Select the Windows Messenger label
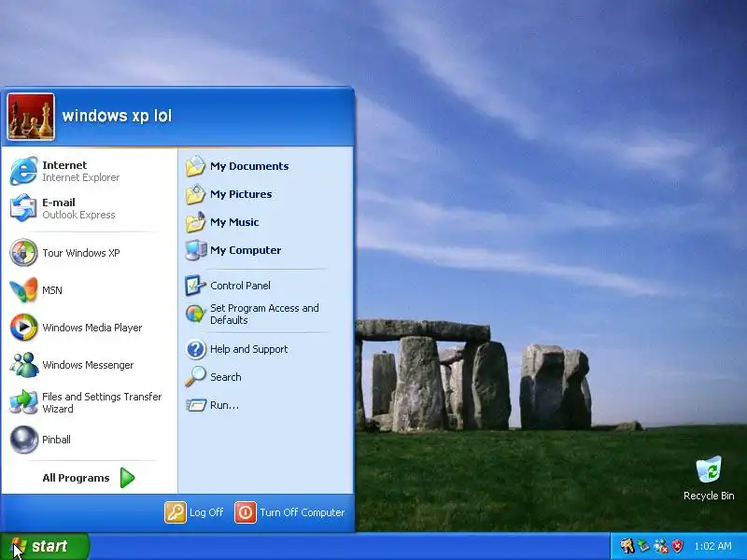 pos(88,365)
